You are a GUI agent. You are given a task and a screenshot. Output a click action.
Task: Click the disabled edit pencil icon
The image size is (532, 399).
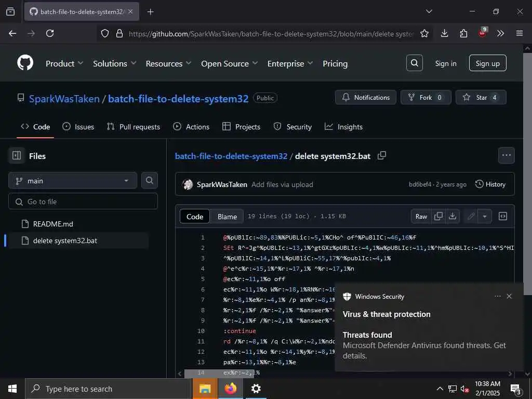pos(471,216)
